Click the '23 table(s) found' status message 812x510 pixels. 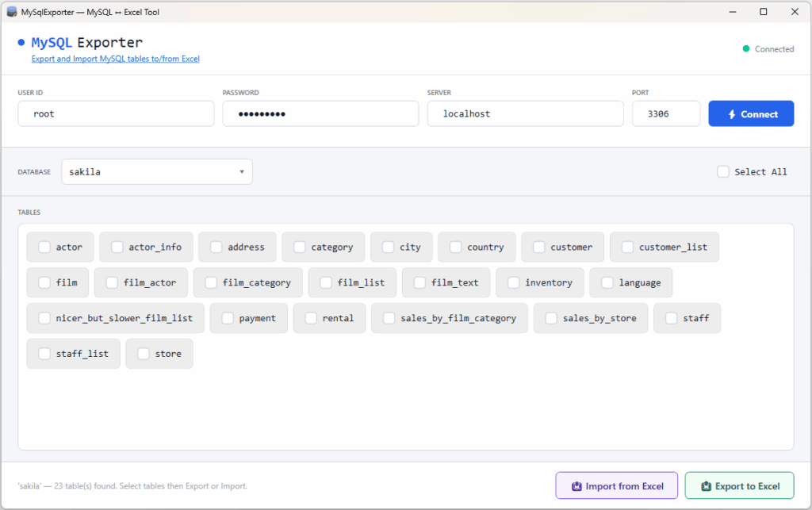132,485
